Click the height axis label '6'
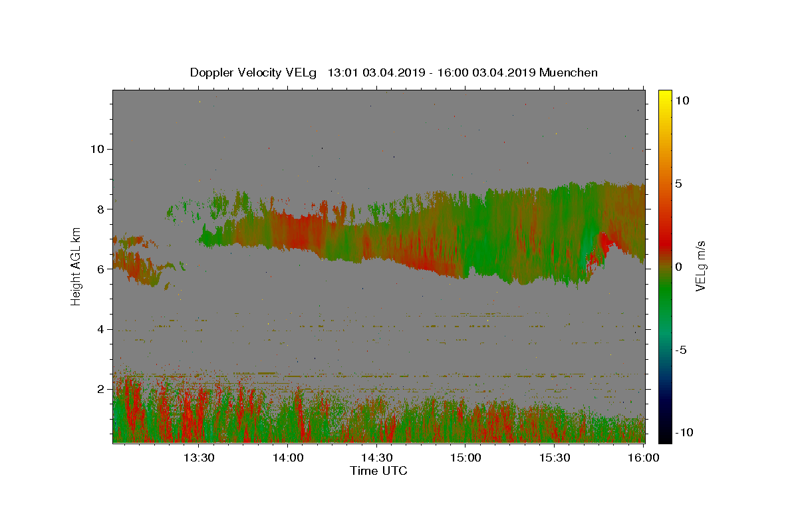The width and height of the screenshot is (798, 532). (101, 269)
